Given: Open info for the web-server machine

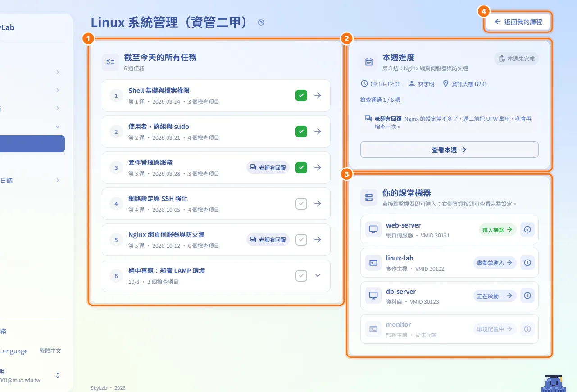Looking at the screenshot, I should click(x=527, y=229).
